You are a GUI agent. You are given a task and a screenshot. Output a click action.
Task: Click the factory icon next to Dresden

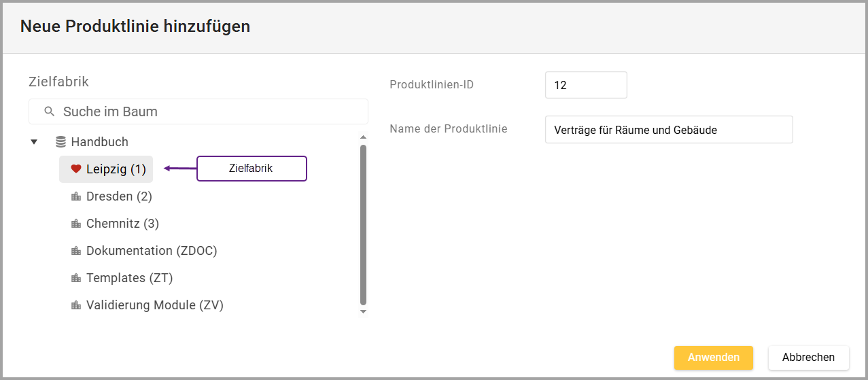[75, 196]
